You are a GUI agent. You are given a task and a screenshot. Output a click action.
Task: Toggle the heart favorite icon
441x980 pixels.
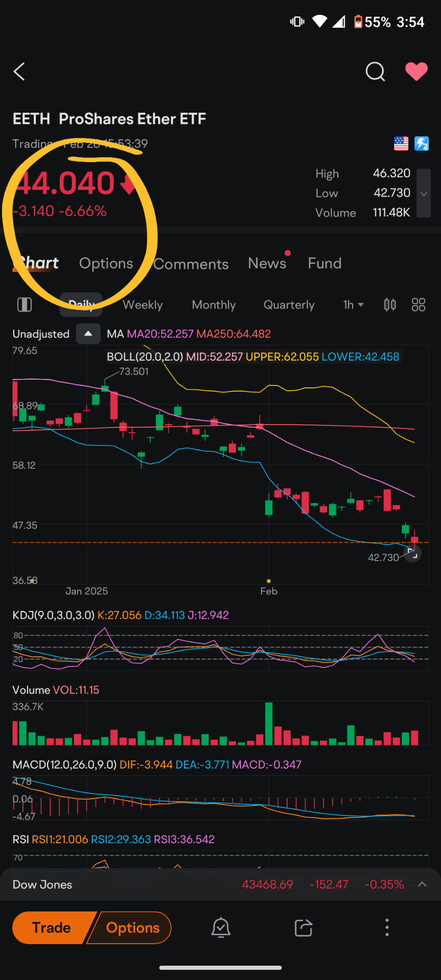(x=416, y=72)
